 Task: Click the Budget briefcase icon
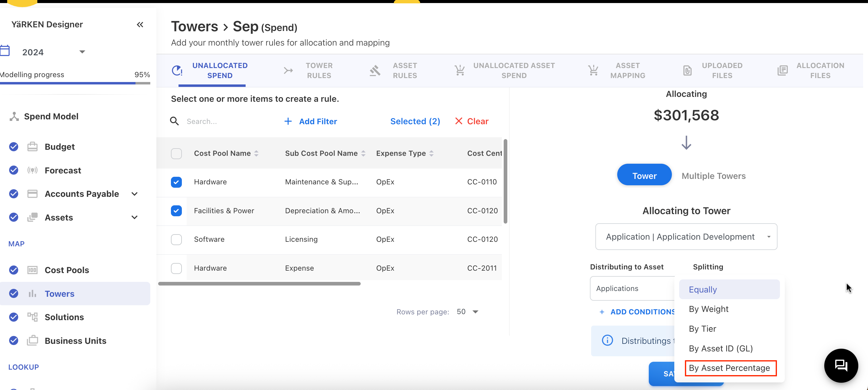(32, 147)
